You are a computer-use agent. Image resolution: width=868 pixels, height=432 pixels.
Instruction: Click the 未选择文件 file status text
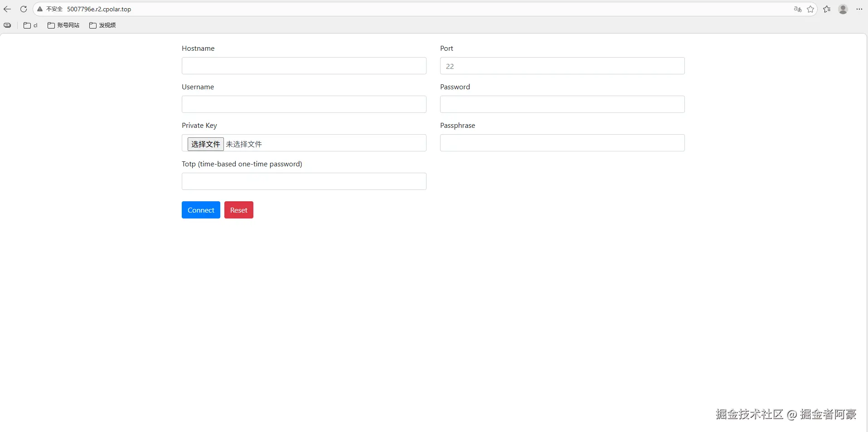click(x=244, y=144)
